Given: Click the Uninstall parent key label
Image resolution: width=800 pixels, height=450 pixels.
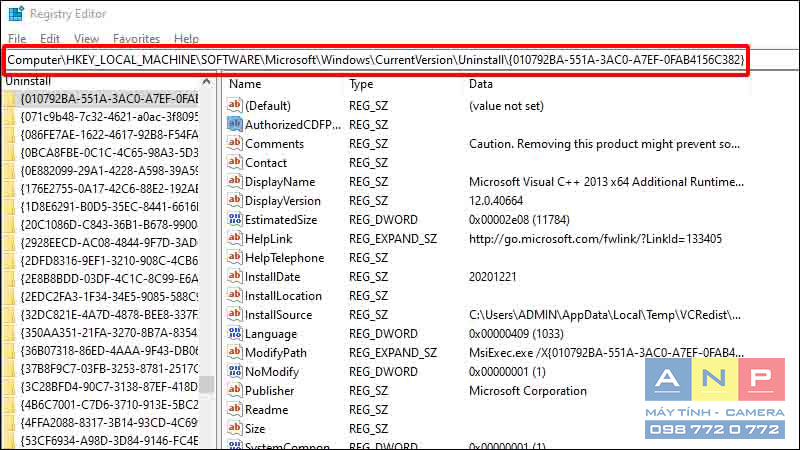Looking at the screenshot, I should 28,81.
